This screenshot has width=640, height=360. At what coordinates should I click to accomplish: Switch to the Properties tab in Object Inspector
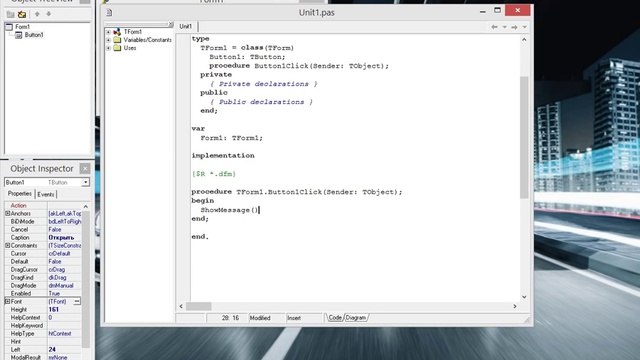tap(20, 194)
